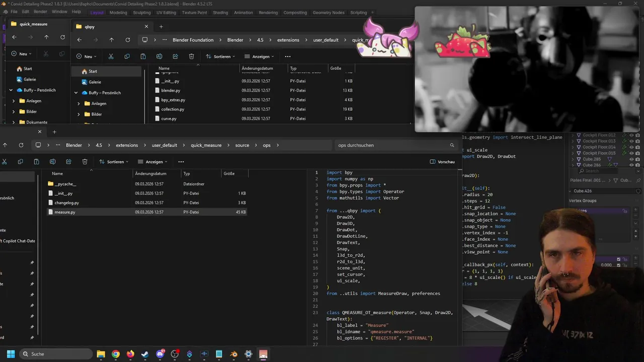Open the Neu dropdown in quick_measure window
This screenshot has height=362, width=644.
point(22,53)
